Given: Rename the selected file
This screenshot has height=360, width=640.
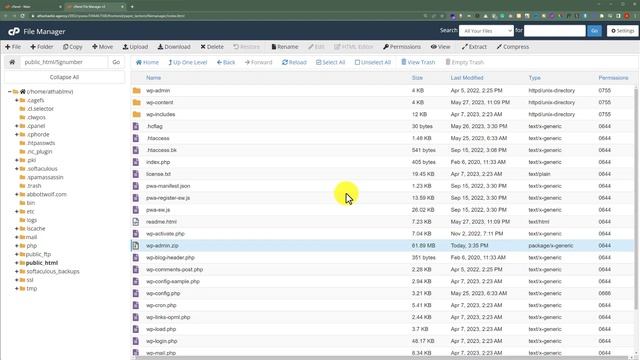Looking at the screenshot, I should click(x=285, y=47).
